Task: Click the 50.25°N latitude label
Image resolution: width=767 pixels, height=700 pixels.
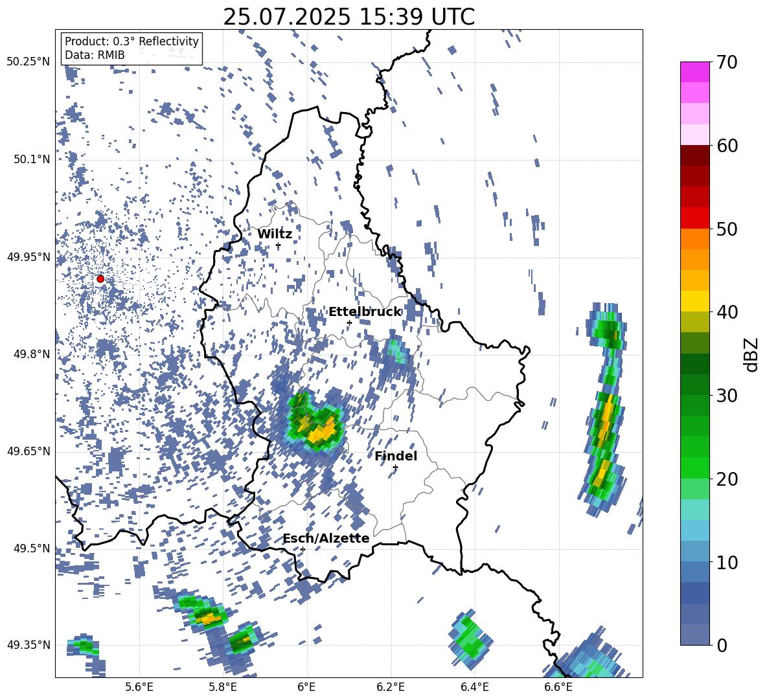Action: click(29, 62)
